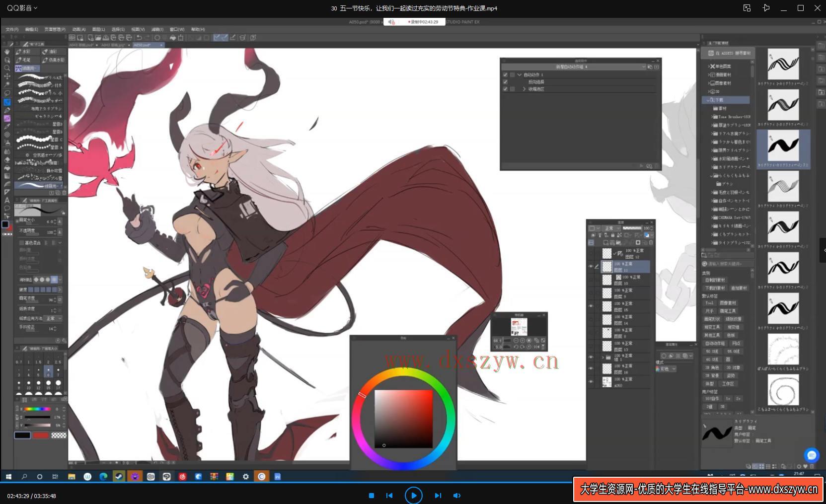Expand the Tone Brushes material folder
Viewport: 826px width, 504px height.
(x=713, y=117)
